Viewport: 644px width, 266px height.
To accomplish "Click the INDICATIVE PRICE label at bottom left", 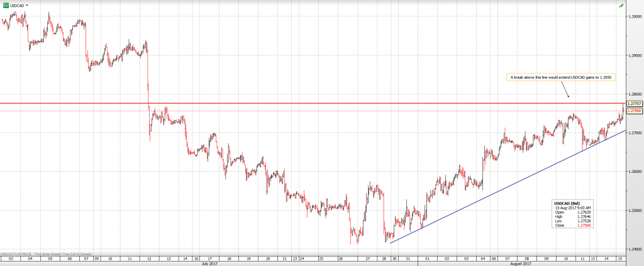I will pos(17,252).
